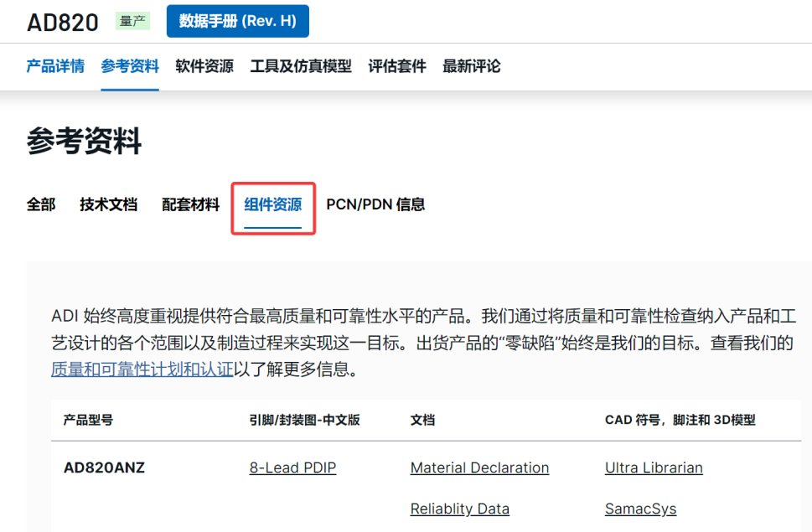Select the 参考资料 navigation tab
This screenshot has width=812, height=532.
point(130,66)
